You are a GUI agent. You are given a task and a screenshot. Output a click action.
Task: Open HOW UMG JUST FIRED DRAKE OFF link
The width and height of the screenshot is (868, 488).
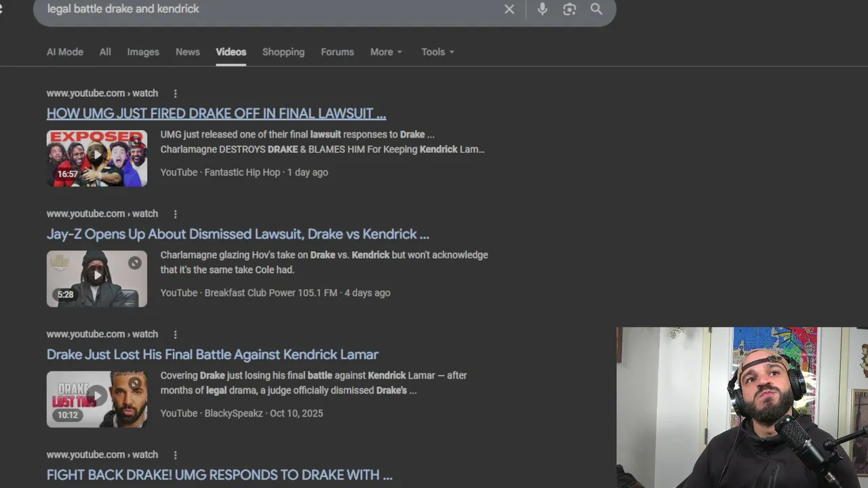[216, 114]
